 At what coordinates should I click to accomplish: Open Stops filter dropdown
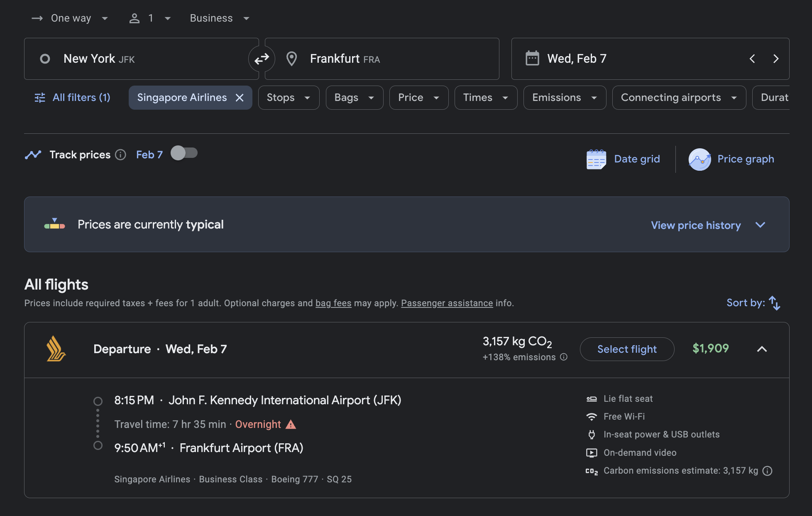289,98
